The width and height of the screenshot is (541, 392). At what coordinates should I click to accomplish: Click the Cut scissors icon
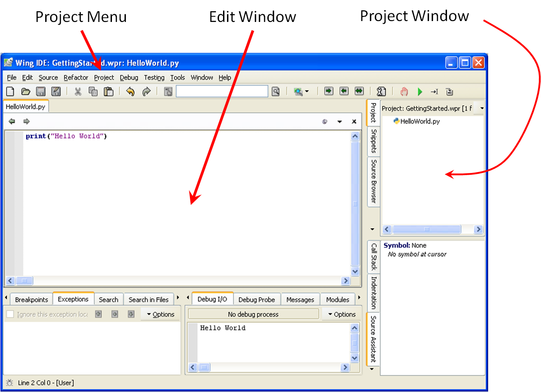(78, 91)
